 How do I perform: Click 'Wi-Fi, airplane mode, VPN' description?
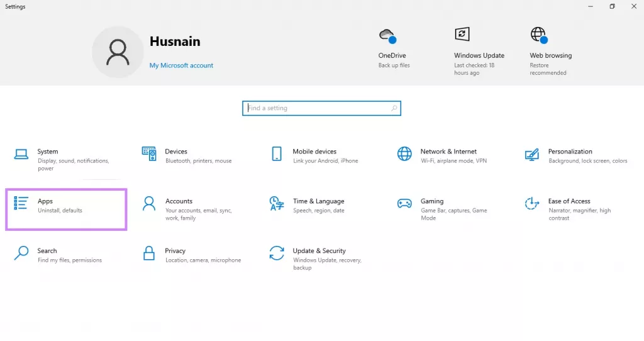[454, 160]
